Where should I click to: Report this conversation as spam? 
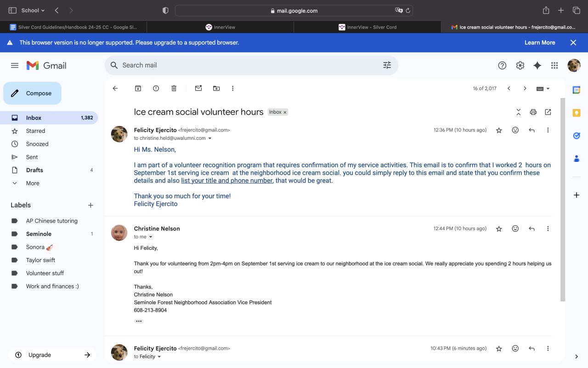click(156, 88)
